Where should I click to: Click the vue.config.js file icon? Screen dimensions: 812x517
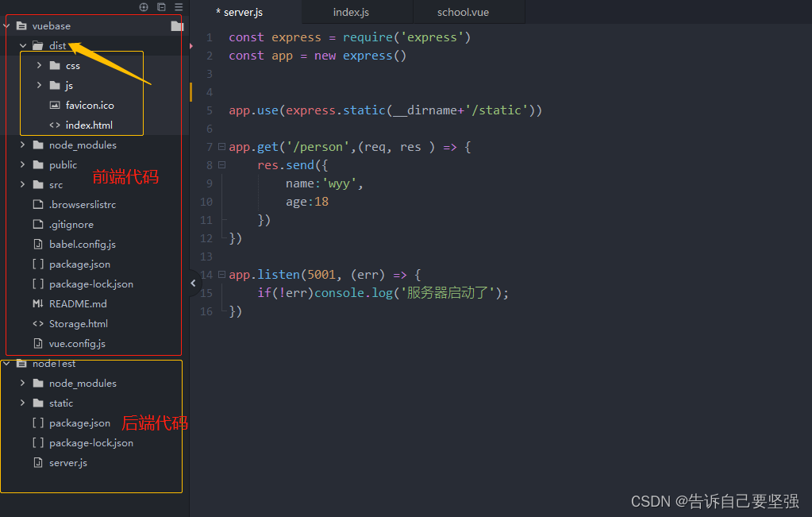tap(38, 343)
